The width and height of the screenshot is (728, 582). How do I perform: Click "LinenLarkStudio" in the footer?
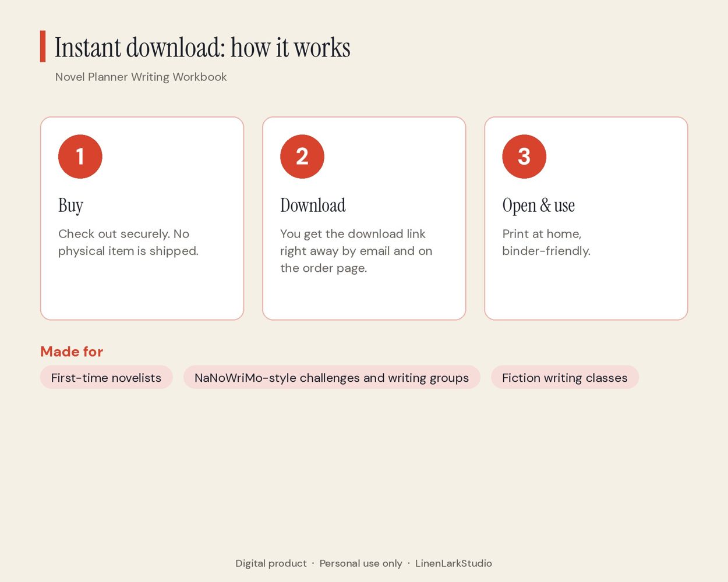tap(454, 563)
